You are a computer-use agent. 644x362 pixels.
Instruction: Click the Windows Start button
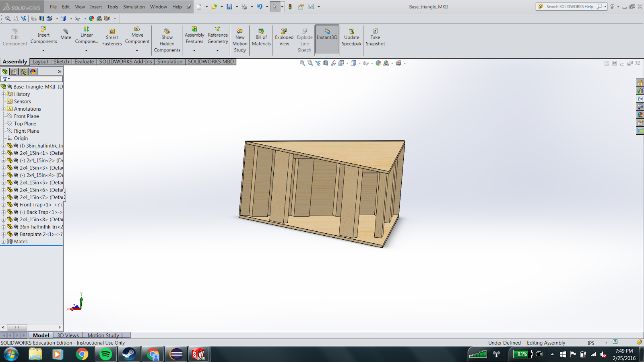pos(11,354)
